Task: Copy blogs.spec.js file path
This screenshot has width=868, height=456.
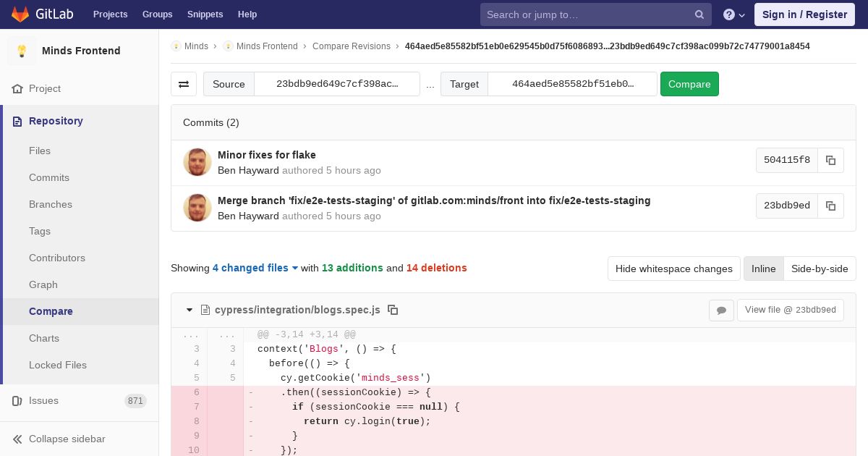Action: pos(393,310)
